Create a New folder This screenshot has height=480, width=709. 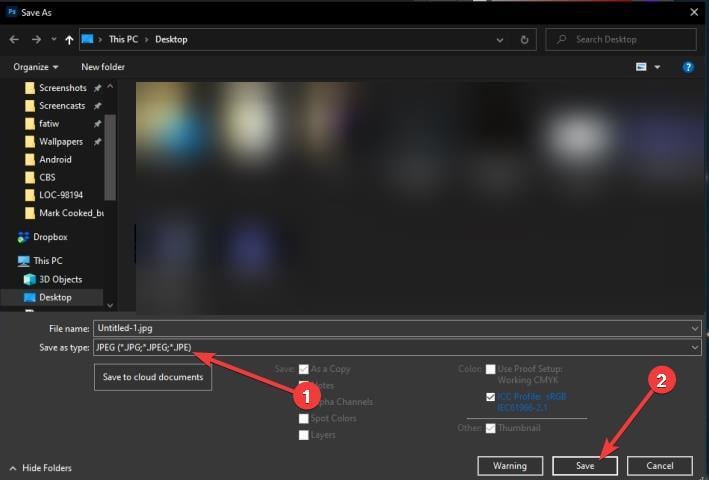(103, 67)
